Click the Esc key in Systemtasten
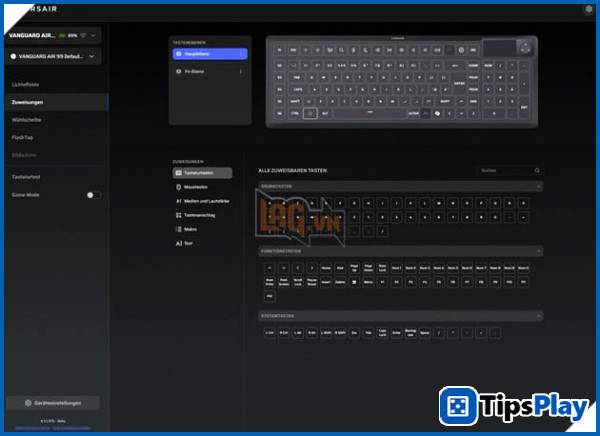This screenshot has height=436, width=600. click(x=354, y=333)
